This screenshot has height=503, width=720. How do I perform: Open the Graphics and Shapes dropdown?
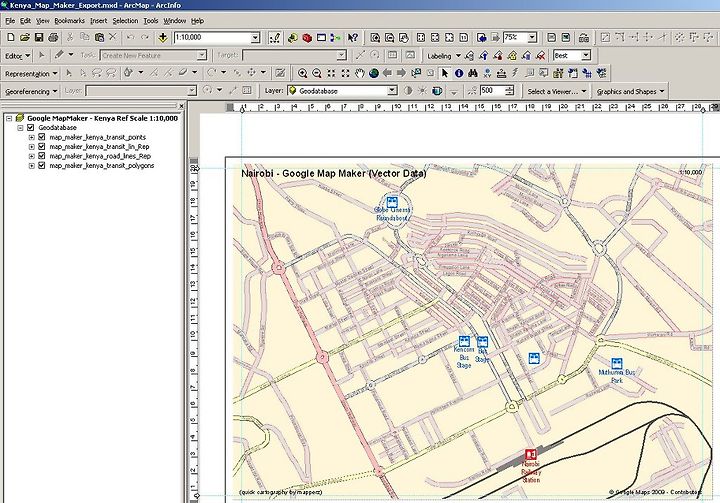pyautogui.click(x=630, y=91)
